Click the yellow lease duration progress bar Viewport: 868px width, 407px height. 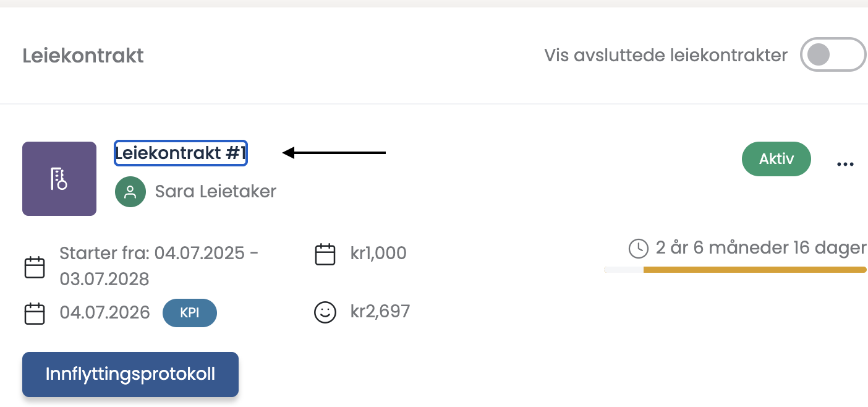pyautogui.click(x=754, y=270)
